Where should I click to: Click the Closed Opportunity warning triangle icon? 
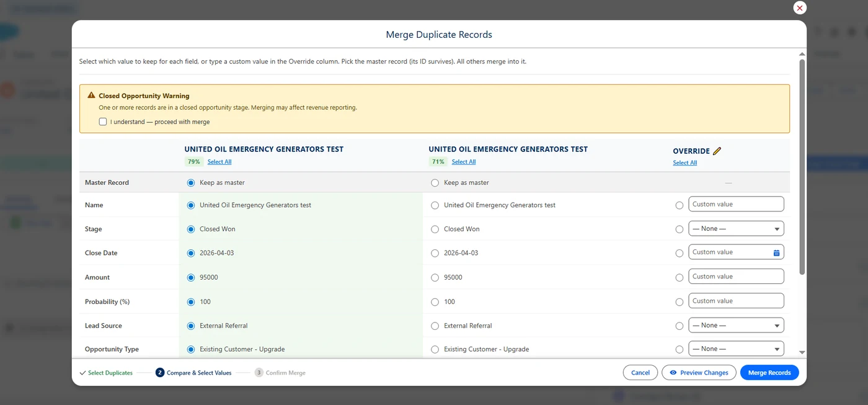click(91, 96)
